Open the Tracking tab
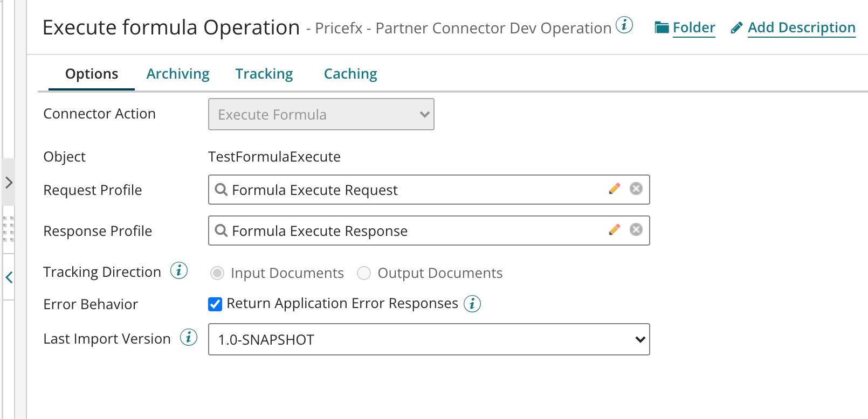 coord(264,74)
